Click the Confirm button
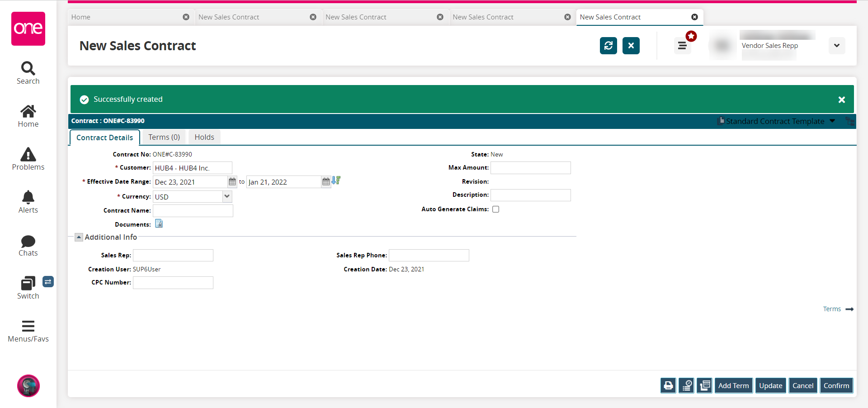Screen dimensions: 868x408 coord(836,386)
